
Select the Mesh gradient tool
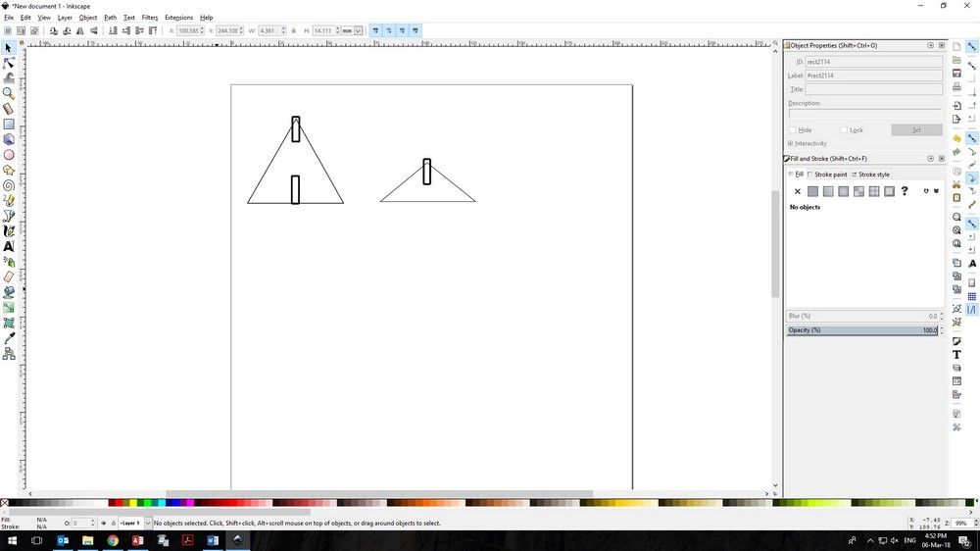coord(9,323)
